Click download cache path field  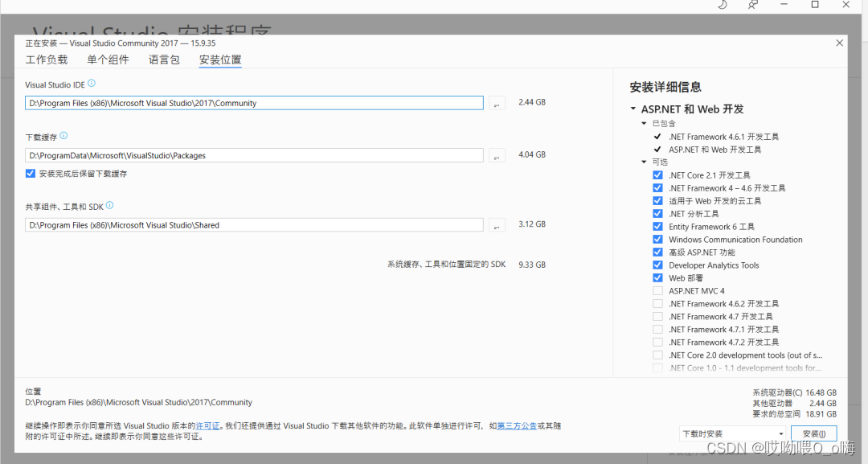(x=254, y=155)
